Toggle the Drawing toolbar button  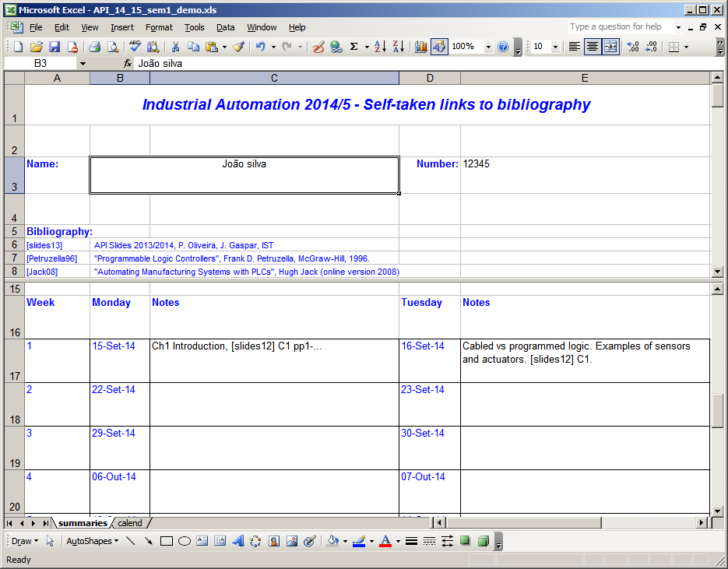439,47
